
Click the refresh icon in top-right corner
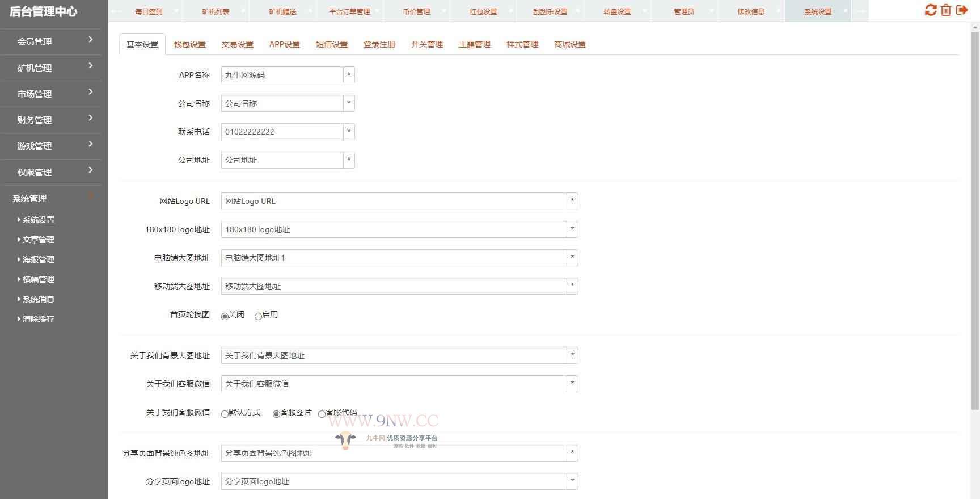930,10
